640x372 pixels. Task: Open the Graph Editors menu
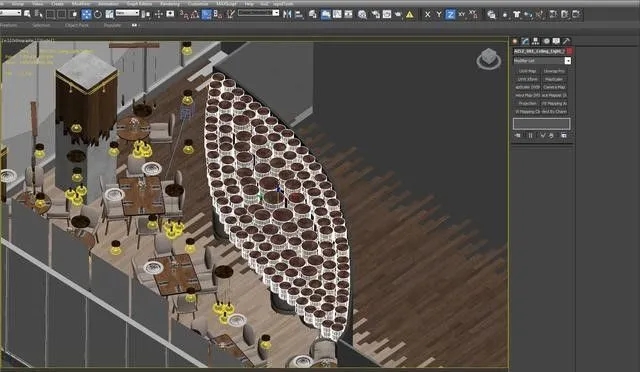click(139, 3)
